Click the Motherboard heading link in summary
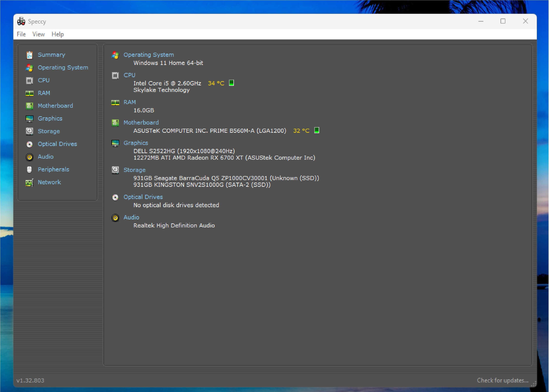Viewport: 549px width, 392px height. click(x=141, y=122)
